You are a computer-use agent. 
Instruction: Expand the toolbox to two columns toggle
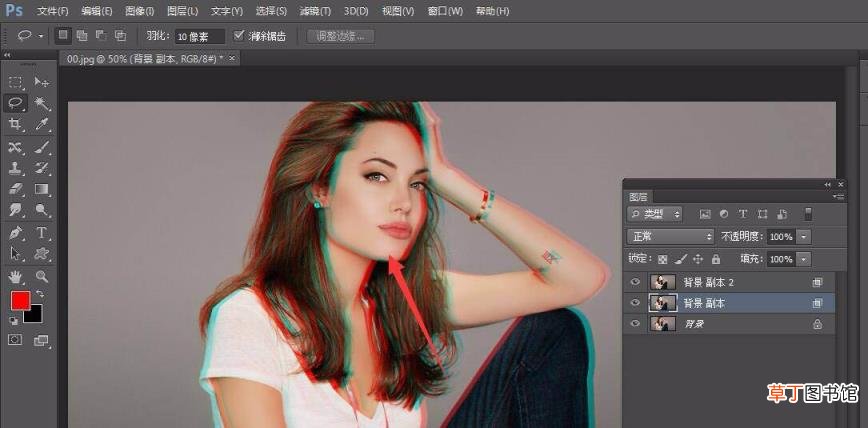7,55
